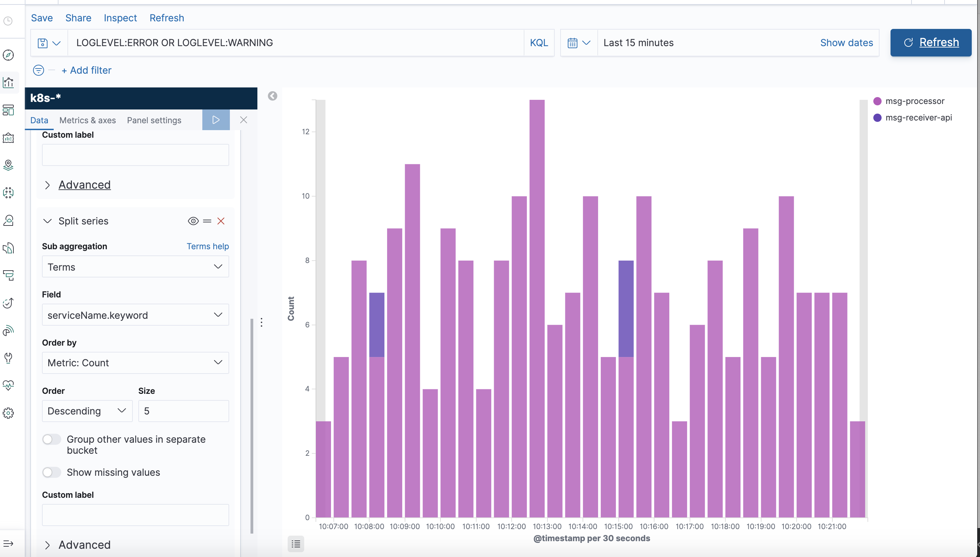Click the blue Refresh button

(x=931, y=42)
